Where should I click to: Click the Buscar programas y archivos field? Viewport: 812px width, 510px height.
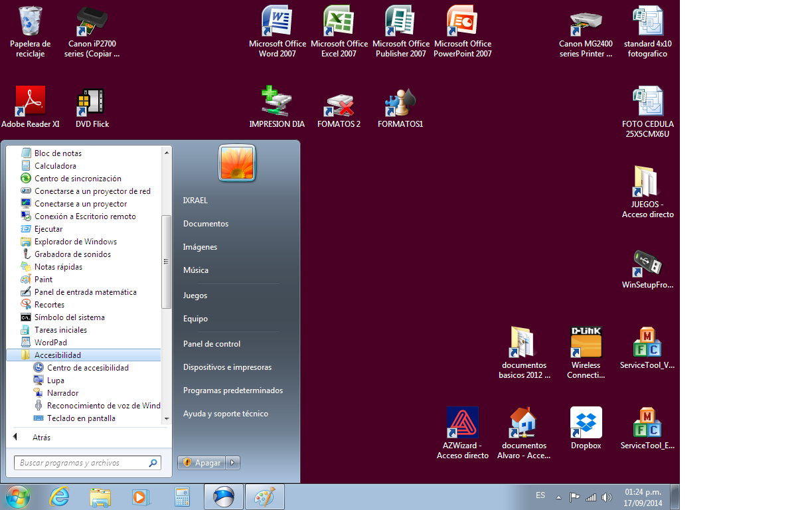coord(83,463)
